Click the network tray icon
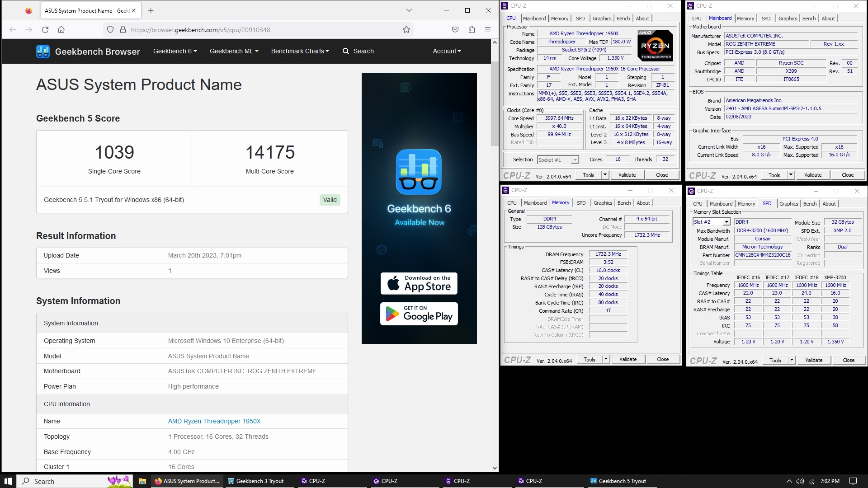Viewport: 868px width, 488px height. pos(812,481)
